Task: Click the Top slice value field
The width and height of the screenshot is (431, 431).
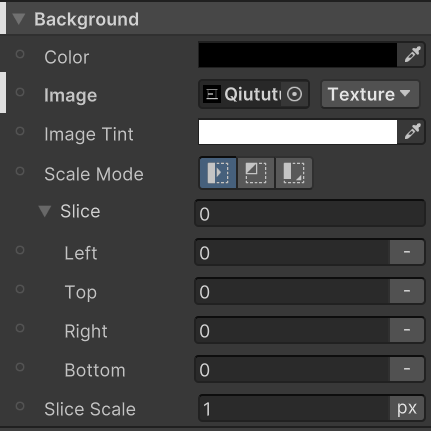Action: pos(292,291)
